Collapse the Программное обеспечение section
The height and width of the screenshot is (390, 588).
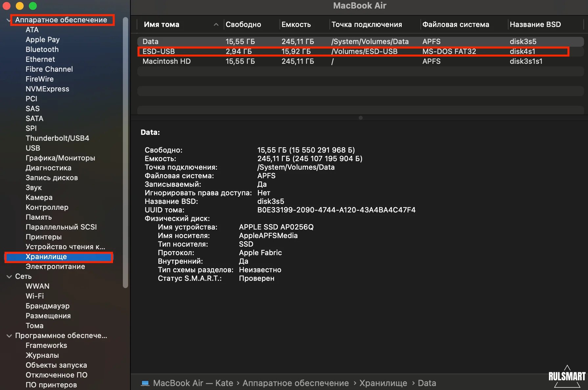(9, 336)
